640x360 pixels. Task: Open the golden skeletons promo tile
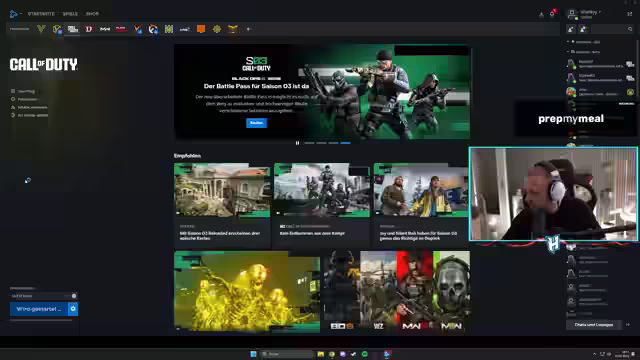pos(247,291)
